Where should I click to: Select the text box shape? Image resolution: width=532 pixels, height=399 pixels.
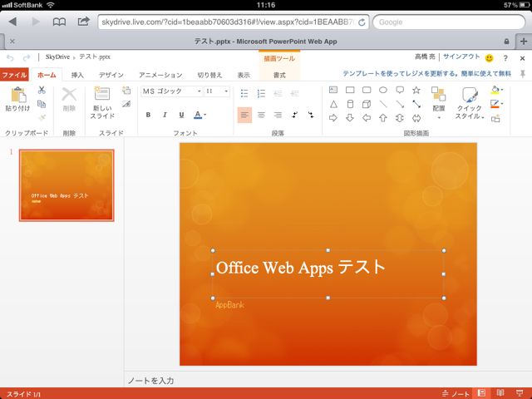(333, 90)
